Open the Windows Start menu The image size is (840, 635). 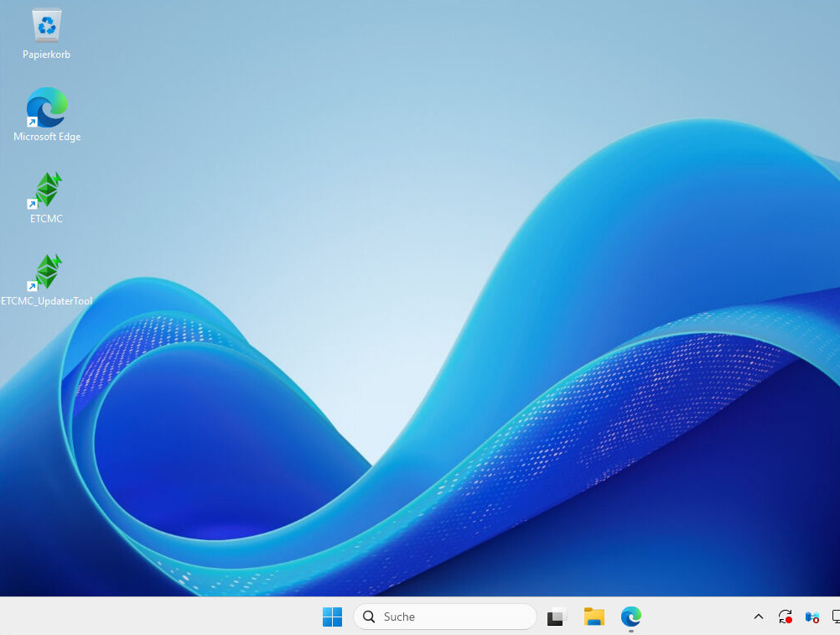pyautogui.click(x=332, y=617)
